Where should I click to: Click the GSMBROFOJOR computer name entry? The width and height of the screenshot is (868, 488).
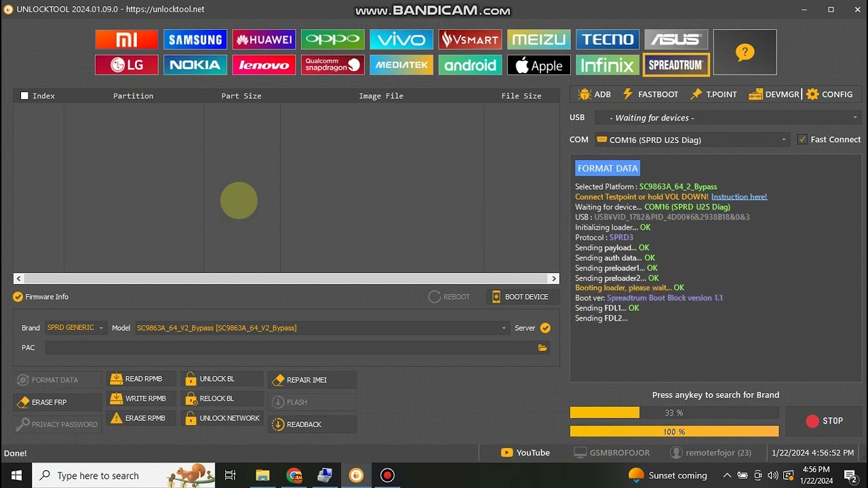[612, 453]
